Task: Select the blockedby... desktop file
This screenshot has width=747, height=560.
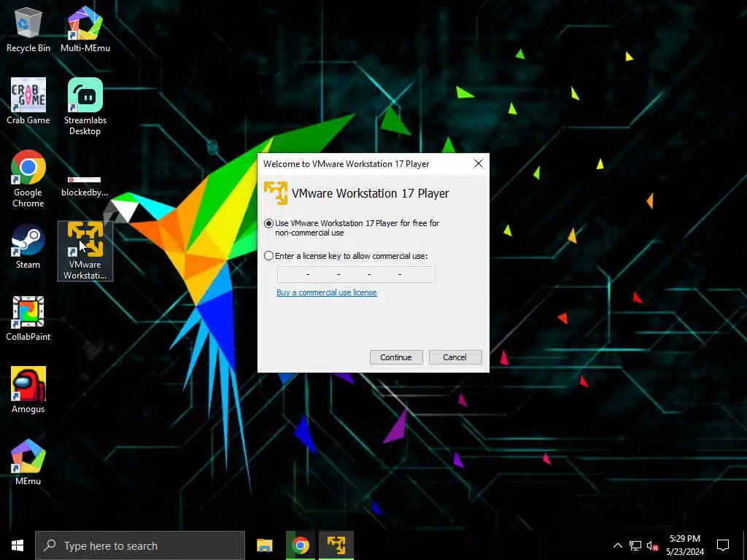Action: click(85, 186)
